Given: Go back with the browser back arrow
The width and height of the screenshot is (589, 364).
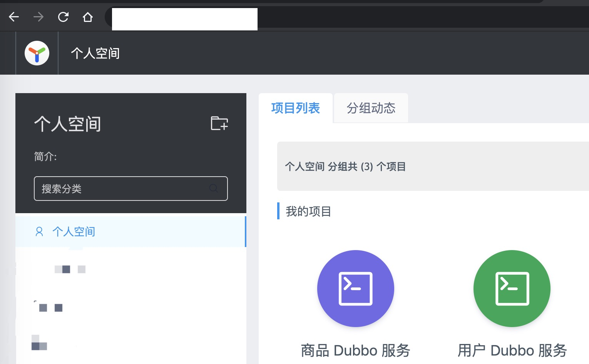Looking at the screenshot, I should 14,17.
